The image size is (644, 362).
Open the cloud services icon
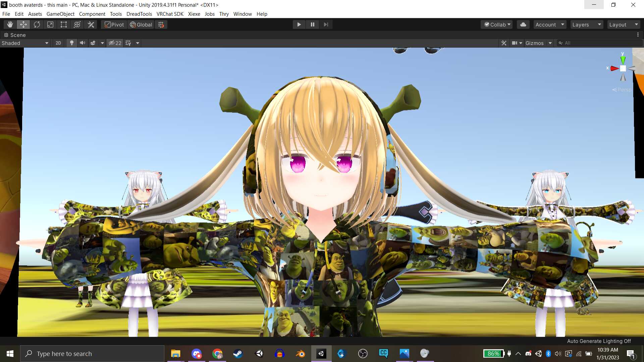pos(523,24)
